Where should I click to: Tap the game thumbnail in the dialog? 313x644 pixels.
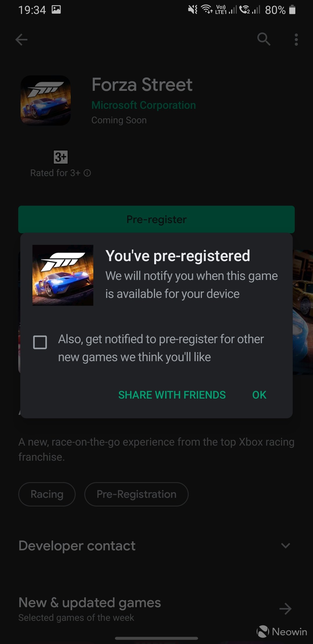point(63,275)
